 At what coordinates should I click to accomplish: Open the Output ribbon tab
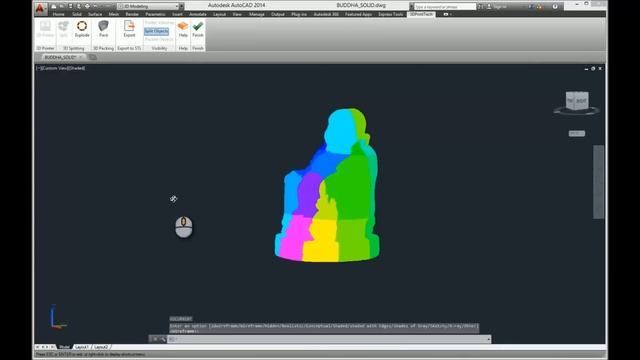pos(278,14)
